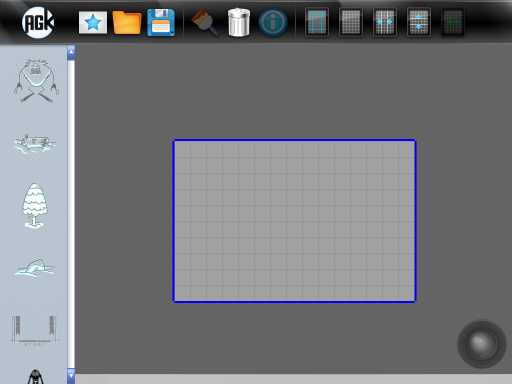Delete using the trash can icon
The width and height of the screenshot is (512, 384).
239,22
